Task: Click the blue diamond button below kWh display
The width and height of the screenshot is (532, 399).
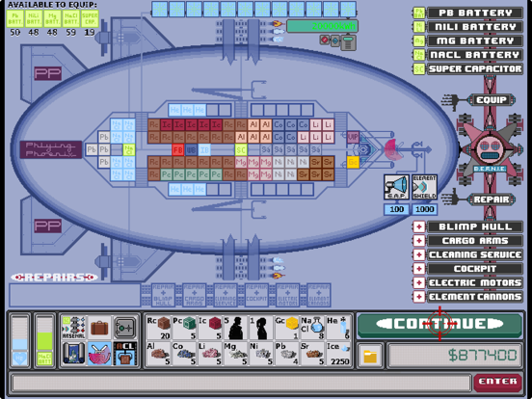Action: (x=335, y=40)
